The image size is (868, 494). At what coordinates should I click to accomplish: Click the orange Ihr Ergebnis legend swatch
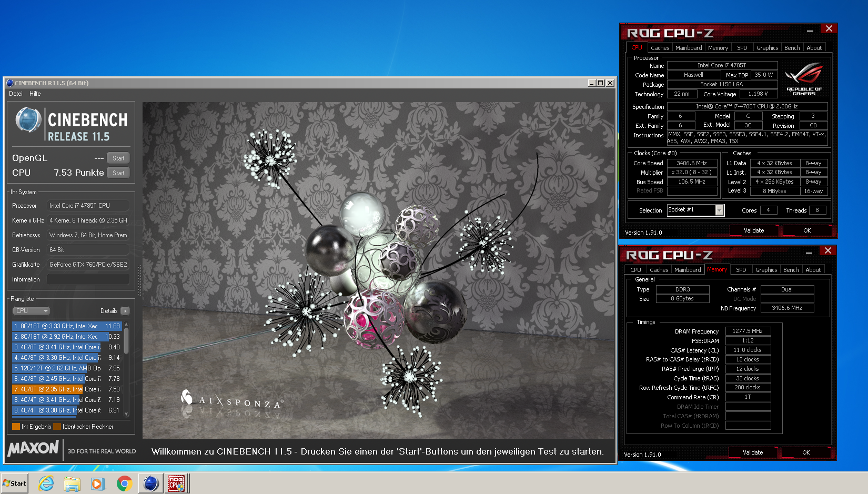click(x=16, y=427)
